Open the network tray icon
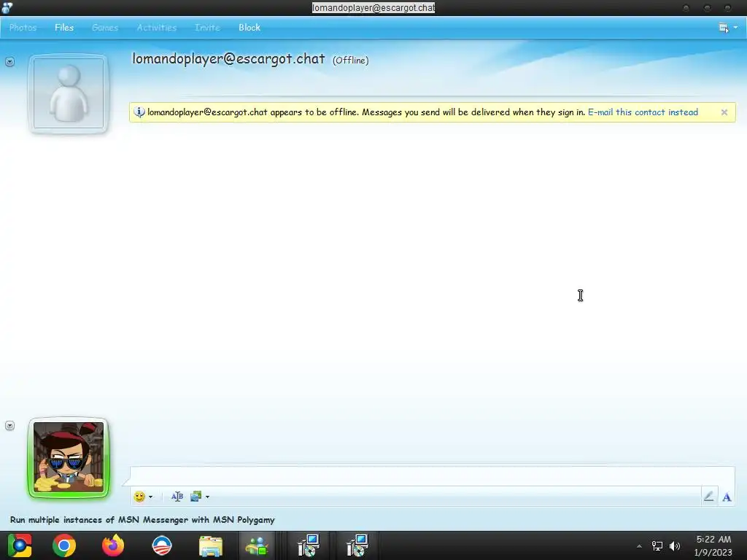This screenshot has width=747, height=560. coord(657,546)
